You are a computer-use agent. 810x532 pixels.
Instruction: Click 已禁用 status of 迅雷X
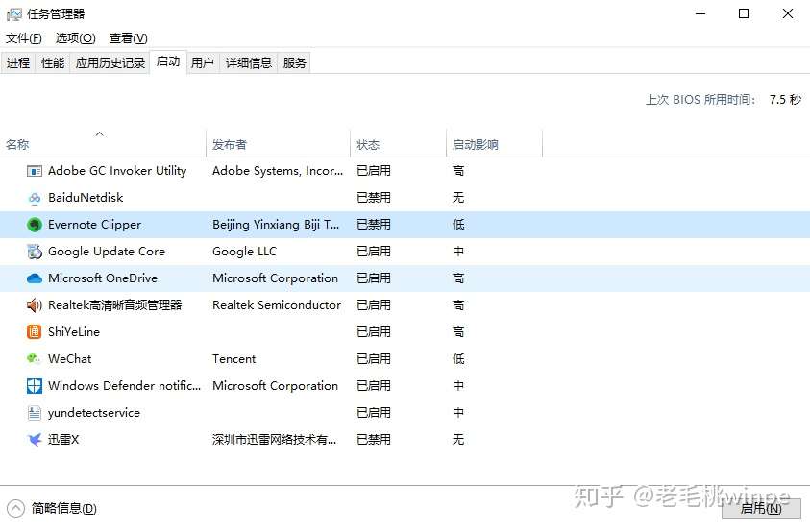click(374, 440)
